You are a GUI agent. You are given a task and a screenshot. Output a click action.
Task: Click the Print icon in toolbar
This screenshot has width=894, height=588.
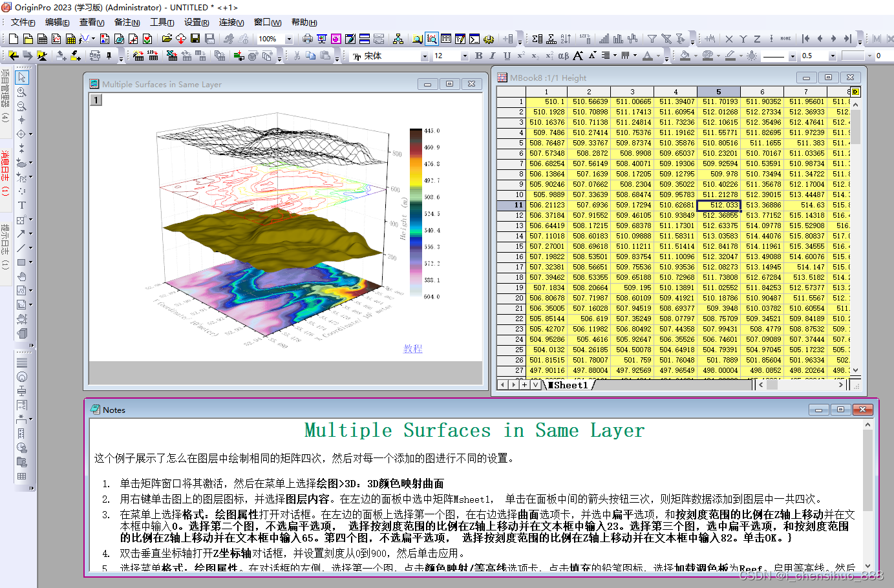coord(308,39)
